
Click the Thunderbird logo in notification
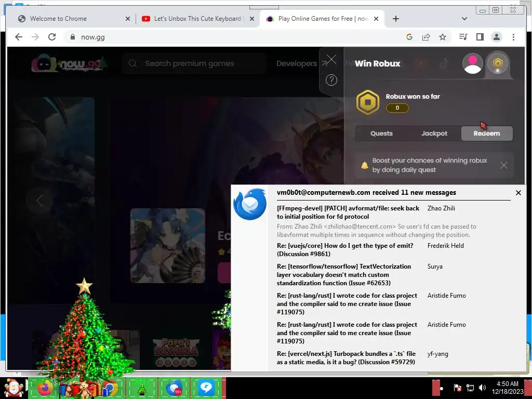click(250, 204)
